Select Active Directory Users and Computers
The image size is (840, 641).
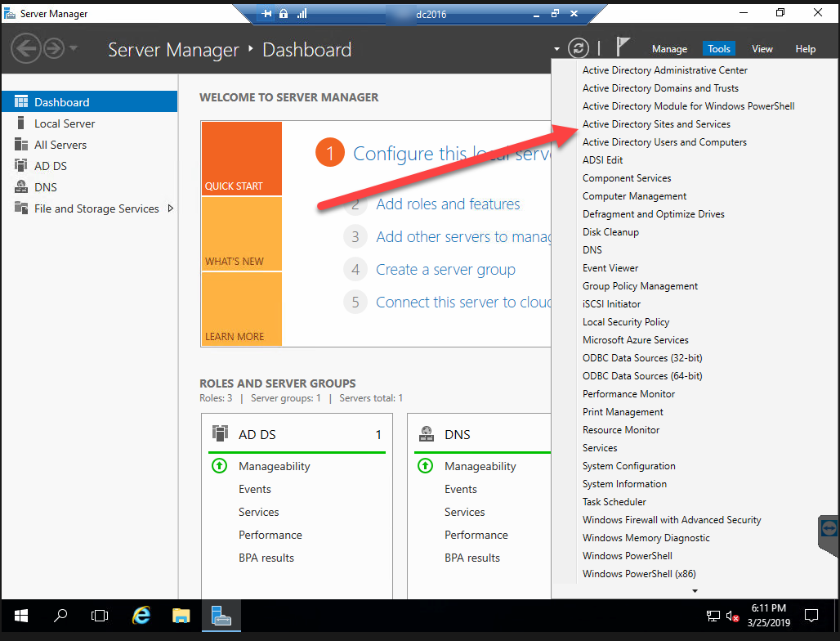pos(664,142)
